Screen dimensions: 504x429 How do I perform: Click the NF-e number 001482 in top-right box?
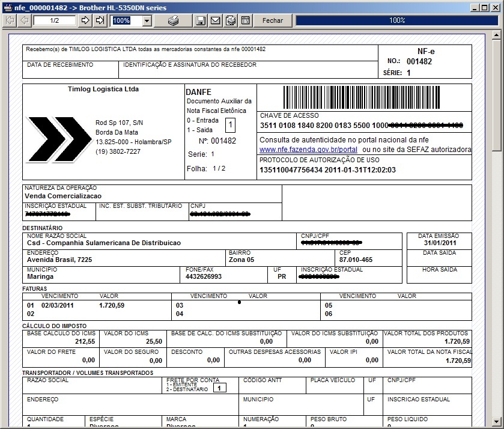(419, 61)
